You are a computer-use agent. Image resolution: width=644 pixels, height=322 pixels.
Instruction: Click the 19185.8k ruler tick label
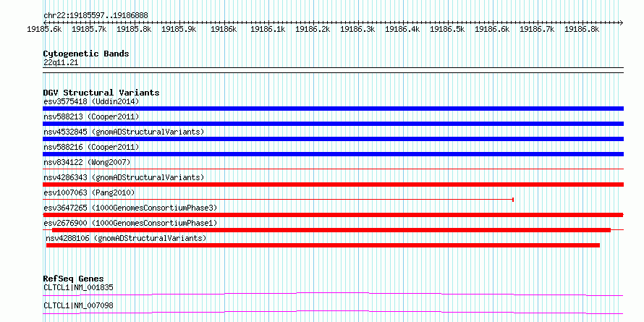tap(134, 29)
